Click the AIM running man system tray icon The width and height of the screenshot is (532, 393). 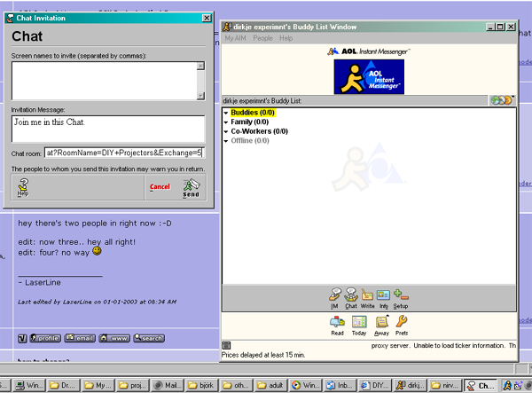pos(507,385)
